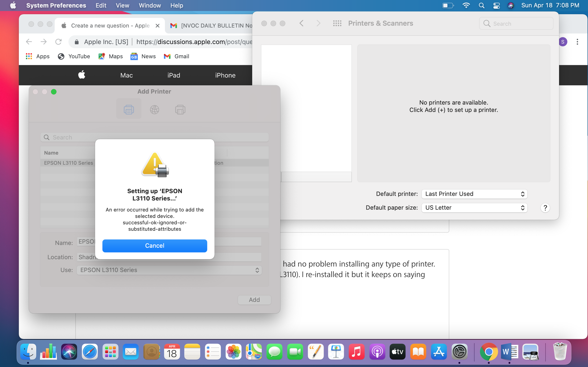The width and height of the screenshot is (588, 367).
Task: Click Cancel in the error dialog
Action: (155, 246)
